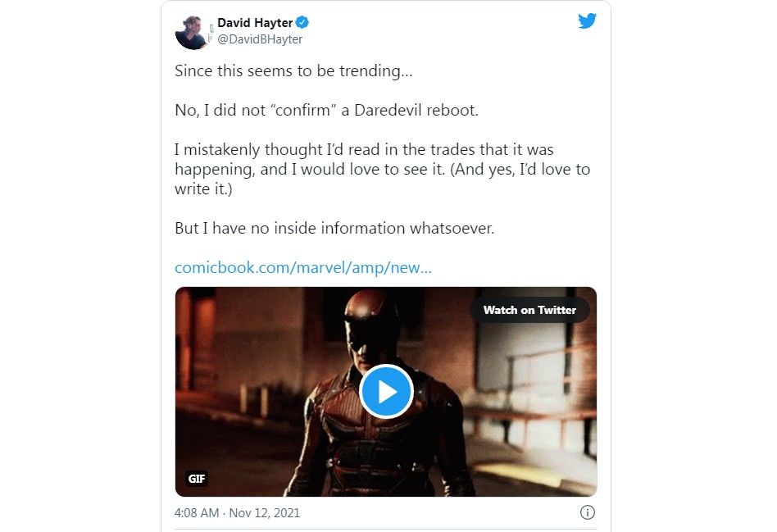This screenshot has width=777, height=532.
Task: Open David Hayter's profile avatar
Action: coord(193,32)
